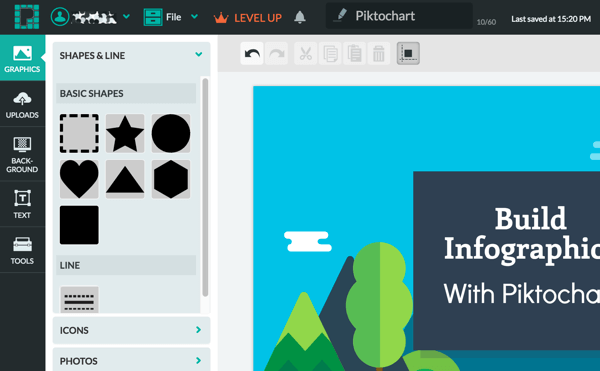Image resolution: width=600 pixels, height=371 pixels.
Task: Insert the heart shape
Action: (x=79, y=179)
